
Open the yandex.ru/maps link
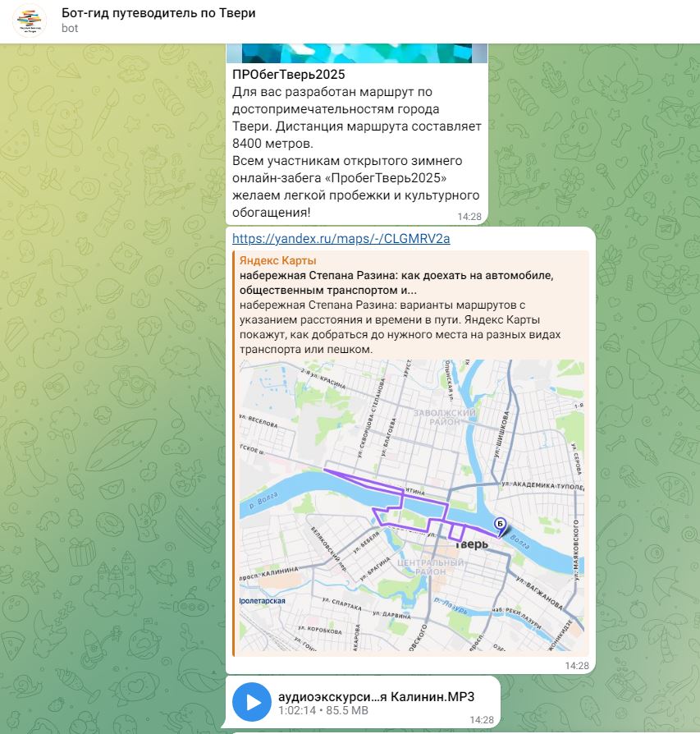click(x=341, y=239)
